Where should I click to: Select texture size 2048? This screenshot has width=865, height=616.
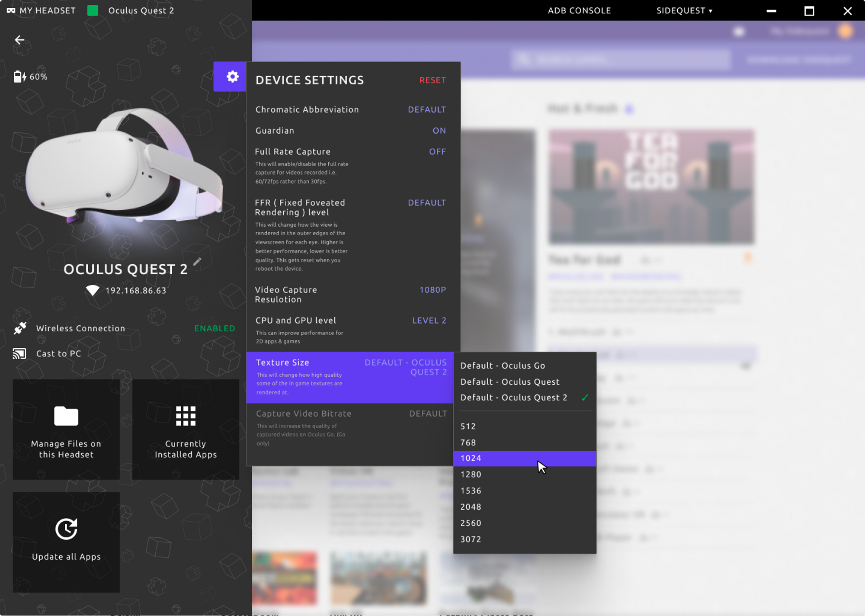(x=525, y=507)
